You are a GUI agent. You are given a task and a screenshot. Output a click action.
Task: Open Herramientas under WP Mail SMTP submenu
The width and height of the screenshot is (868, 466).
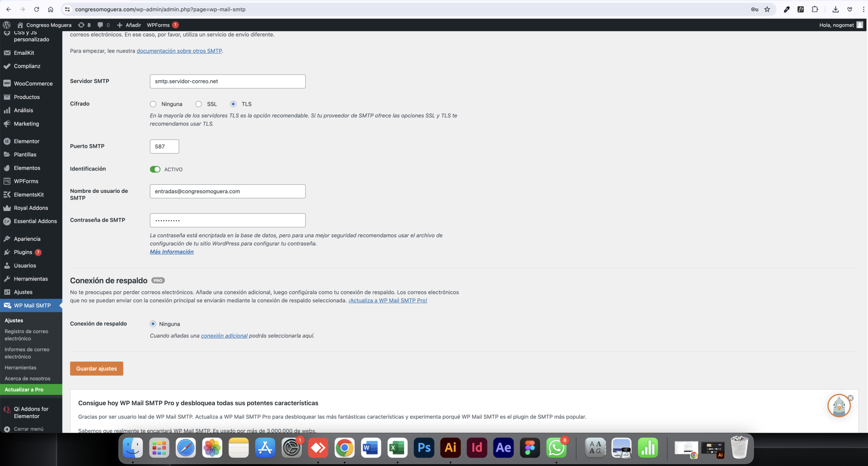click(x=20, y=368)
